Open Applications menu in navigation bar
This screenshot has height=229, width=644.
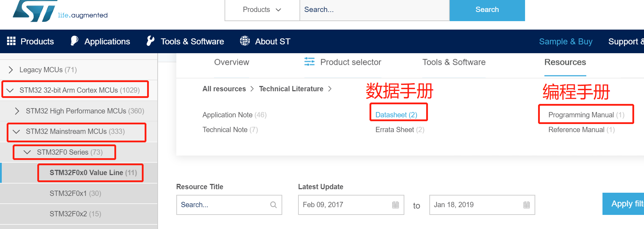[107, 42]
